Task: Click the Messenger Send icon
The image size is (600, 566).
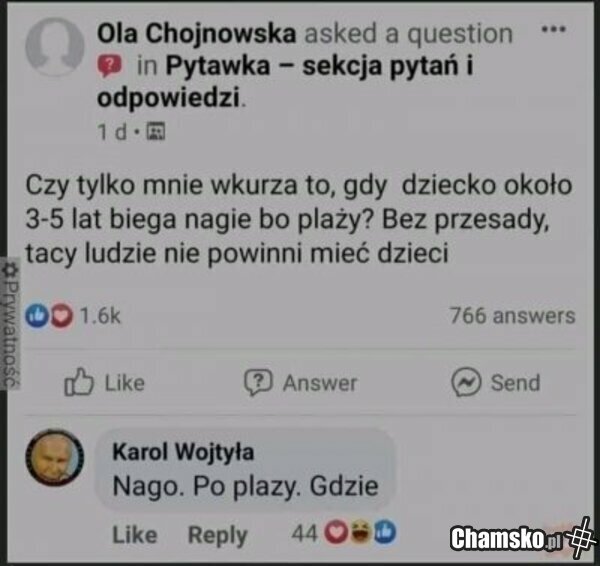Action: pyautogui.click(x=466, y=382)
